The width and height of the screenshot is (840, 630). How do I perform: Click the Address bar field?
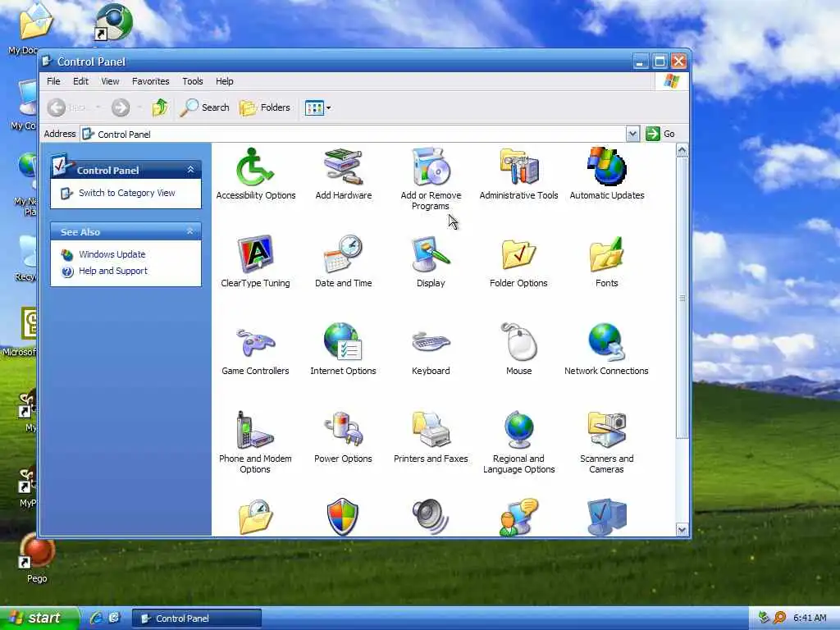click(x=354, y=134)
